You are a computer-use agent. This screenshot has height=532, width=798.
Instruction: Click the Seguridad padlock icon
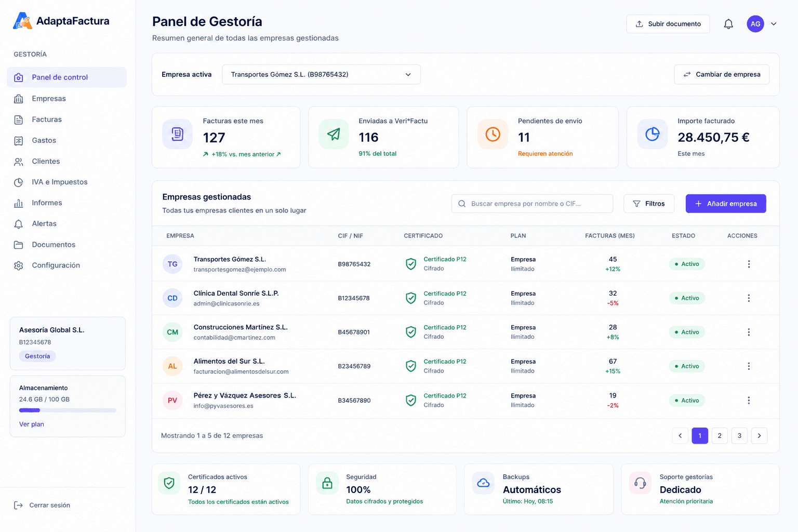[327, 483]
